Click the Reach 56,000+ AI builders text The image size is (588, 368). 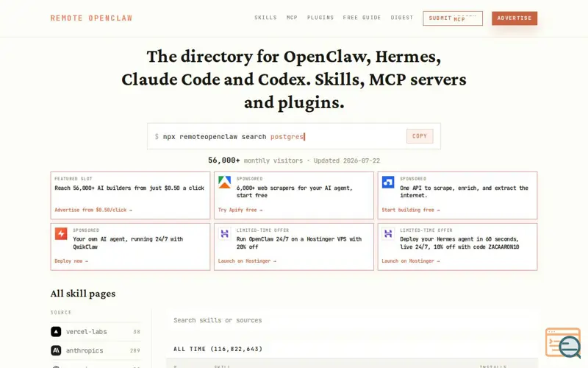click(129, 188)
